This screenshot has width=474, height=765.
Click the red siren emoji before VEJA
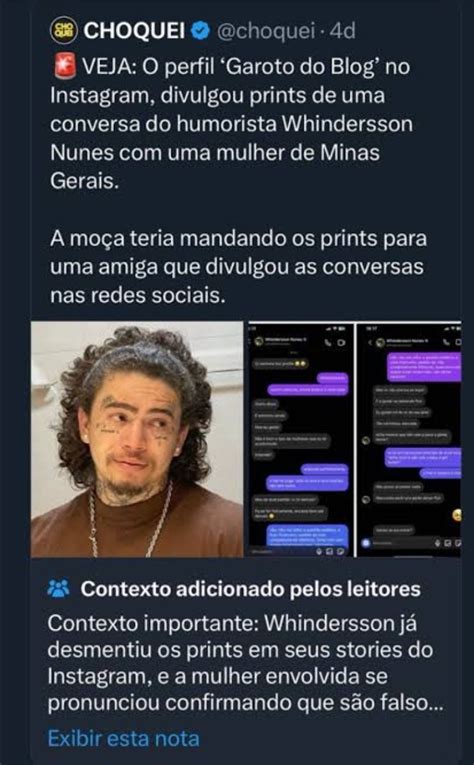[64, 67]
